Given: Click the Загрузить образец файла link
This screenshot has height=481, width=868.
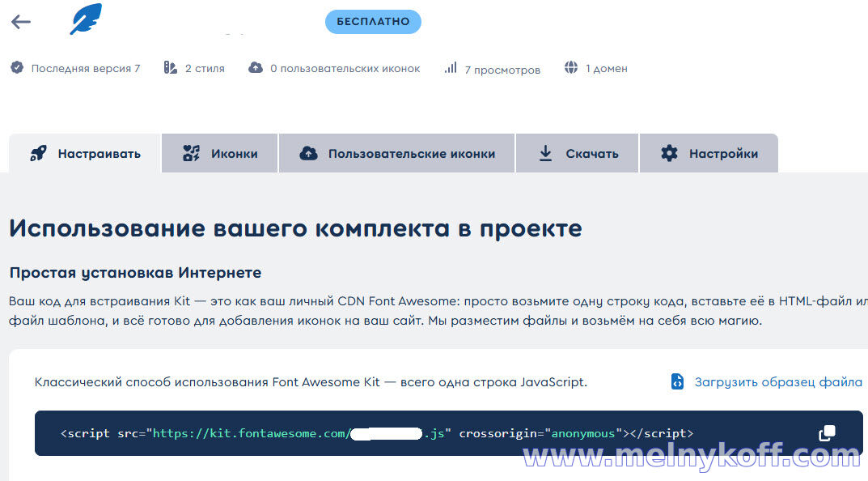Looking at the screenshot, I should pos(777,382).
